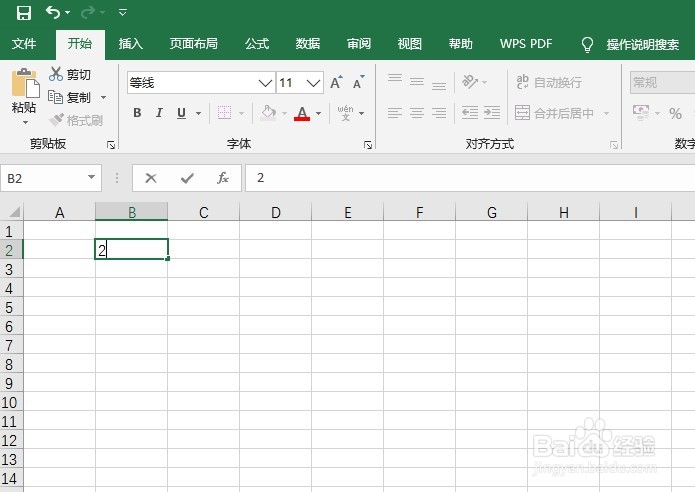Click the Save icon in quick access toolbar
695x492 pixels.
24,12
